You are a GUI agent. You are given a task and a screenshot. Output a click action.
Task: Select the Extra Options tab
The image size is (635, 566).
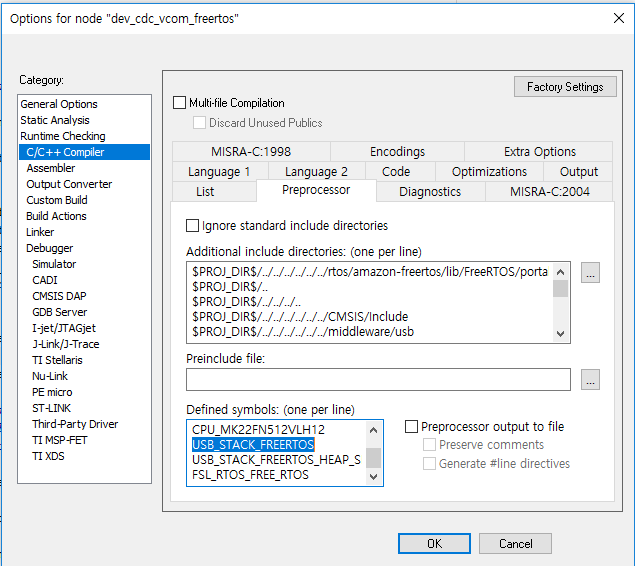click(x=540, y=152)
